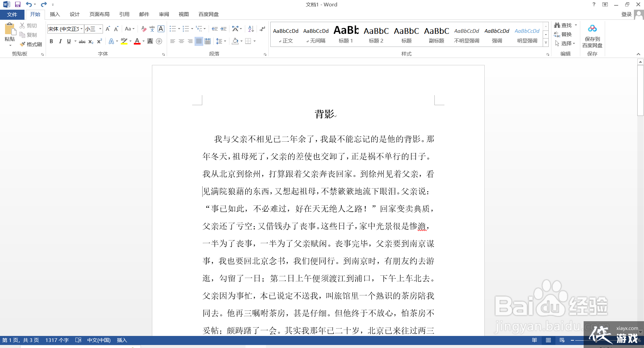Click 中文(中国) language indicator in status bar
644x348 pixels.
click(x=99, y=340)
